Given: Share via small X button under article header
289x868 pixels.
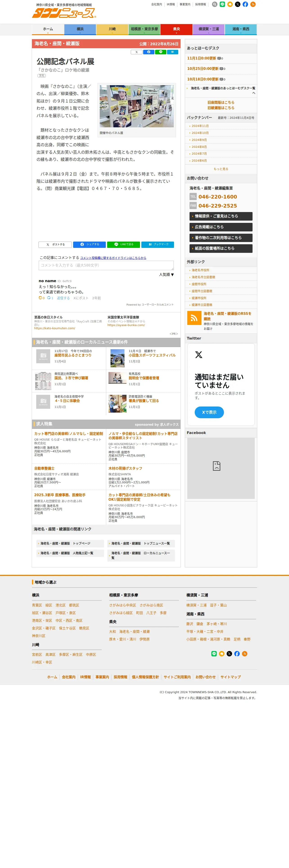Looking at the screenshot, I should [136, 52].
